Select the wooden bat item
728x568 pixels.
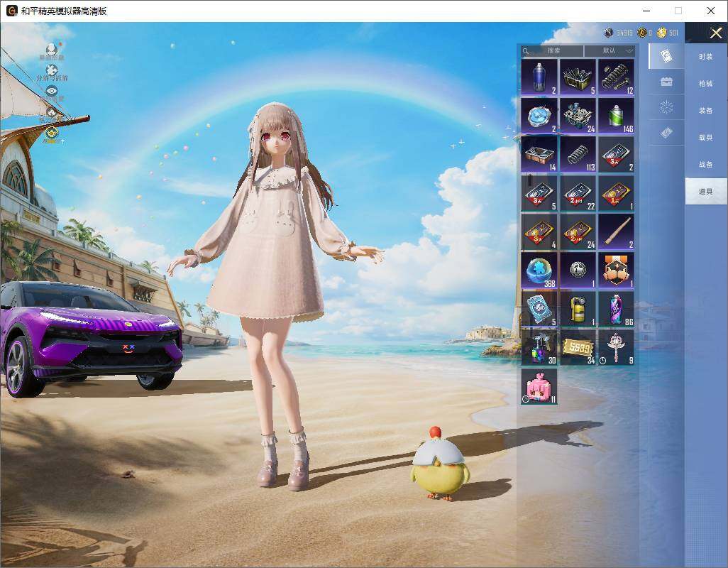616,231
